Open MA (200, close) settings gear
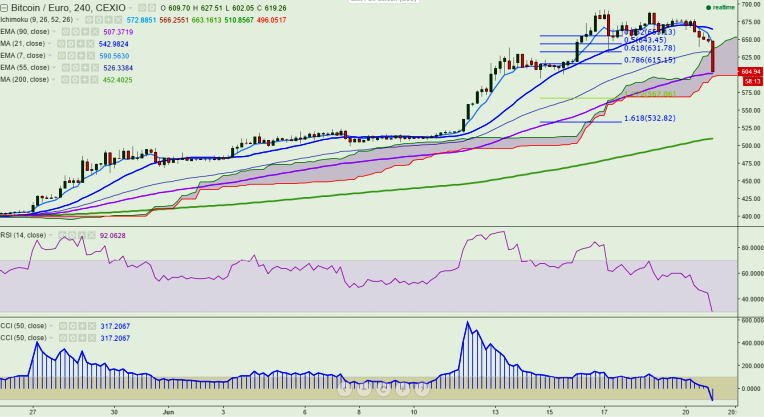764x417 pixels. pos(75,79)
